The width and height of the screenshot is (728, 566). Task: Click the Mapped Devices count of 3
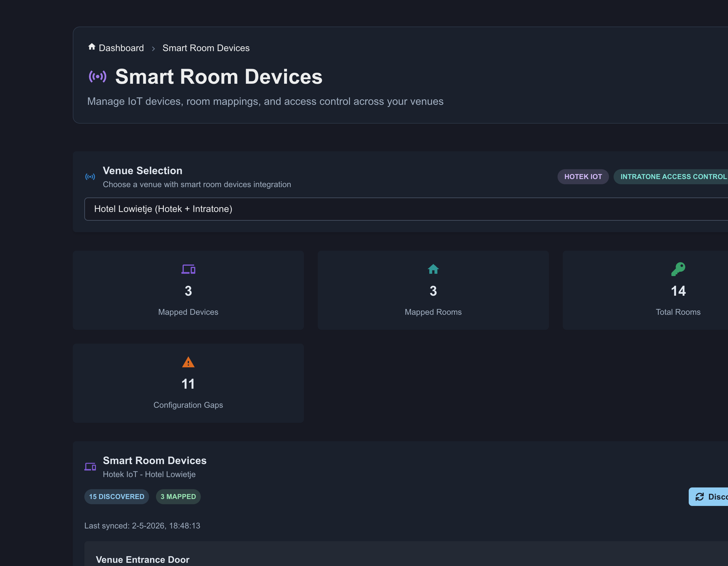tap(188, 291)
